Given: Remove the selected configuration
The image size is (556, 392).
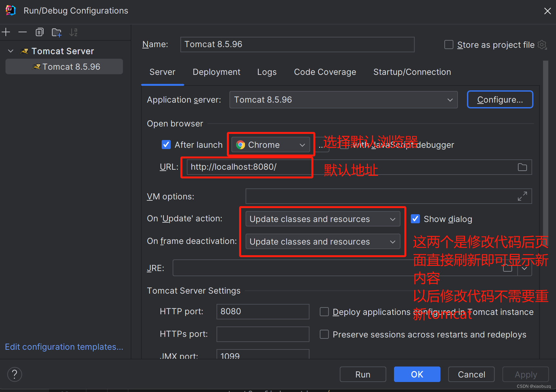Looking at the screenshot, I should coord(22,32).
